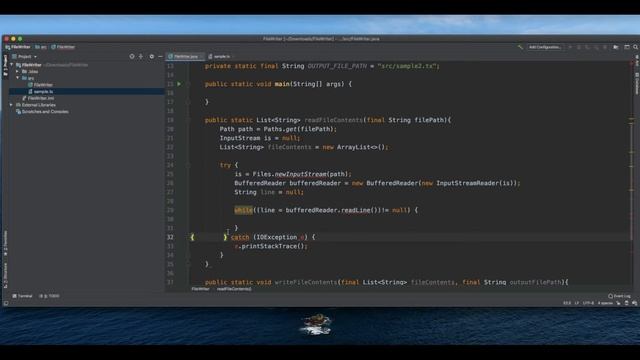Open the Structure side tool tab
The image size is (640, 360).
(x=5, y=276)
